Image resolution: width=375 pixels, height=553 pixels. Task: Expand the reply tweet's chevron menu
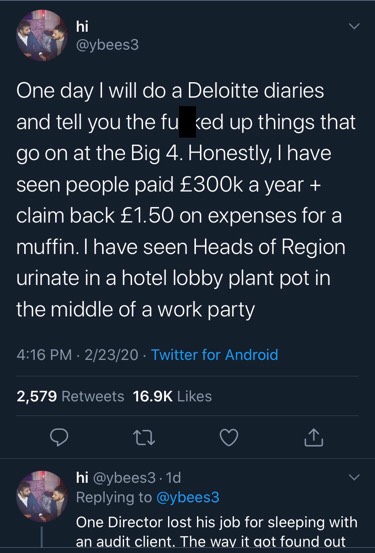coord(353,477)
